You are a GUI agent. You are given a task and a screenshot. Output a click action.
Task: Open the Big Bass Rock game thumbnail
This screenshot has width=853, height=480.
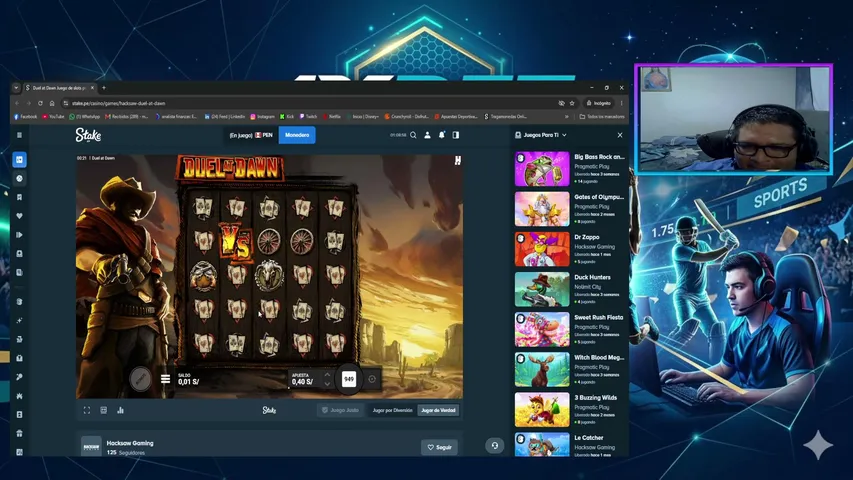[x=542, y=169]
